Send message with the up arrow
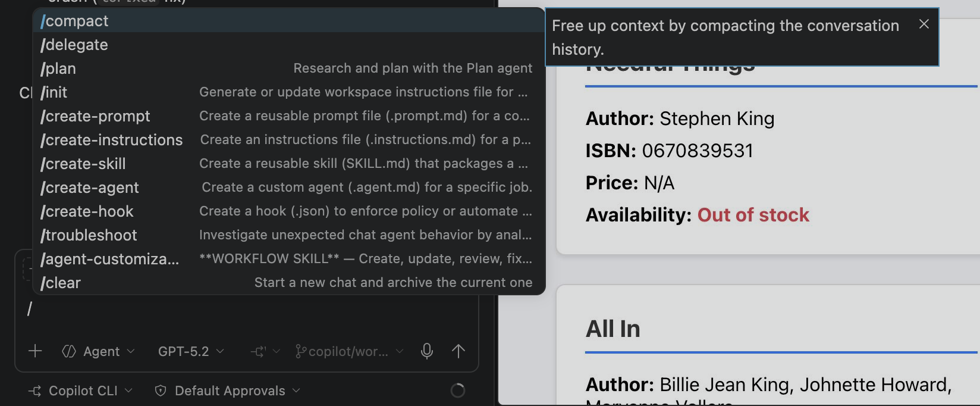 point(458,351)
